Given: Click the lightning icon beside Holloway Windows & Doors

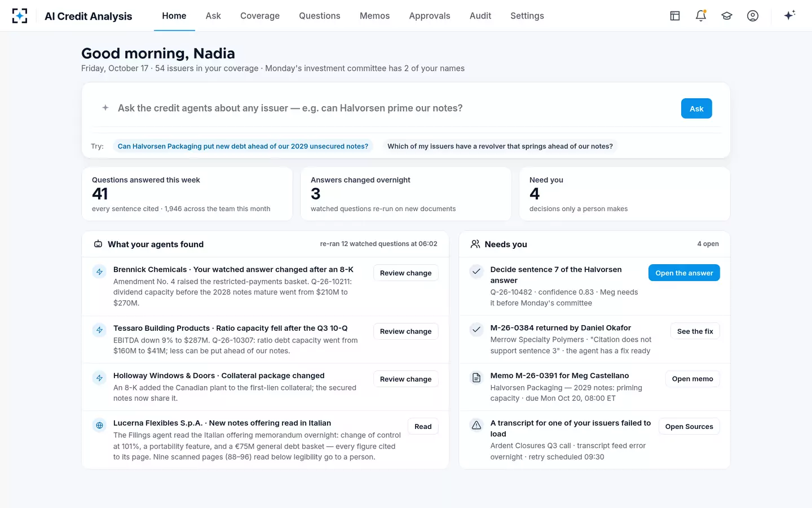Looking at the screenshot, I should (x=99, y=378).
